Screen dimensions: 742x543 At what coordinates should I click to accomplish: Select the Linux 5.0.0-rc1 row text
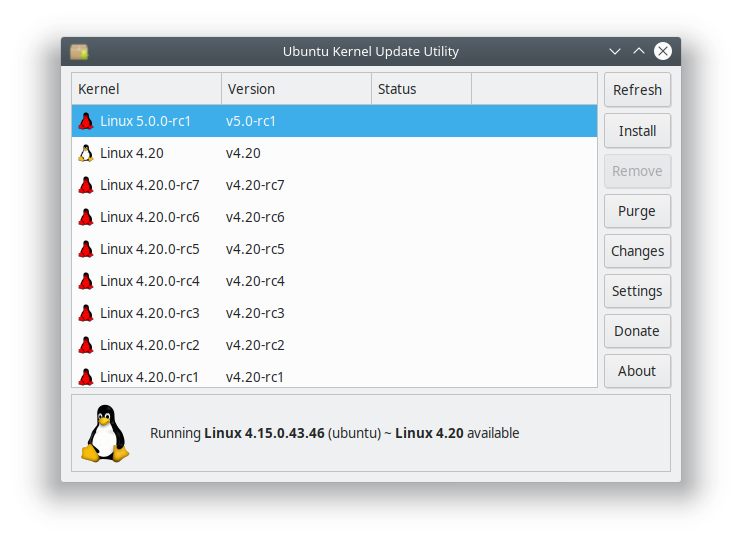coord(145,121)
